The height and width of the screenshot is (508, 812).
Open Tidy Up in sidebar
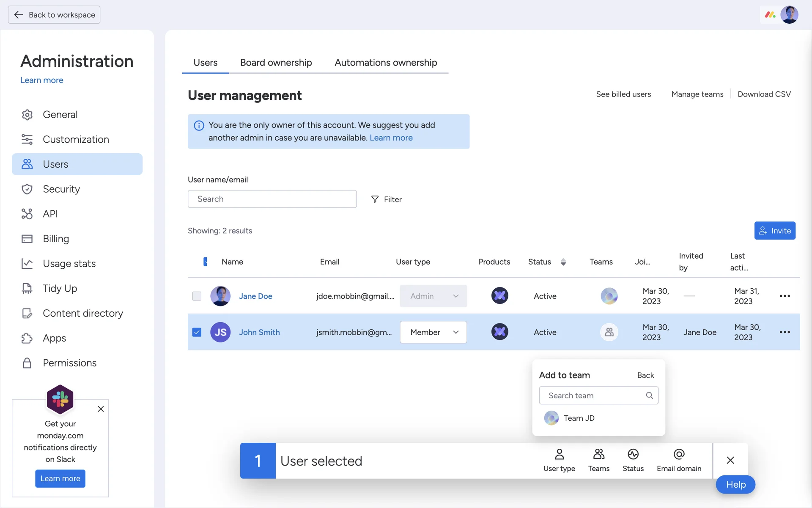(x=60, y=288)
